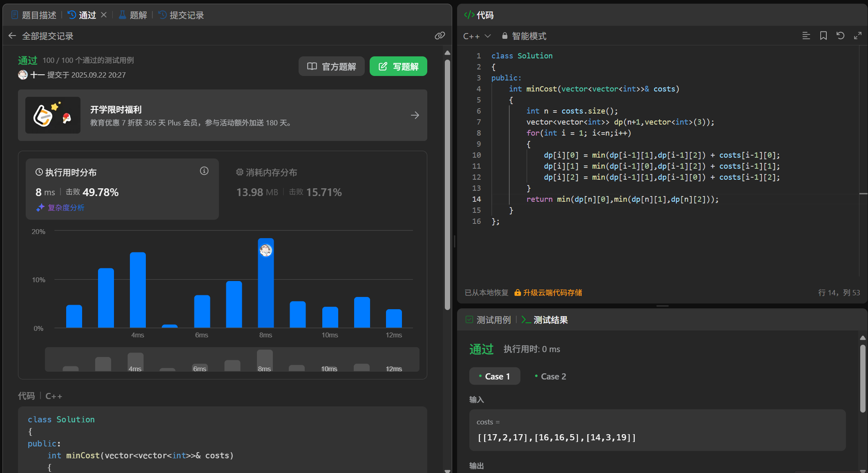Click the green 写题解 button
The height and width of the screenshot is (473, 868).
[398, 66]
